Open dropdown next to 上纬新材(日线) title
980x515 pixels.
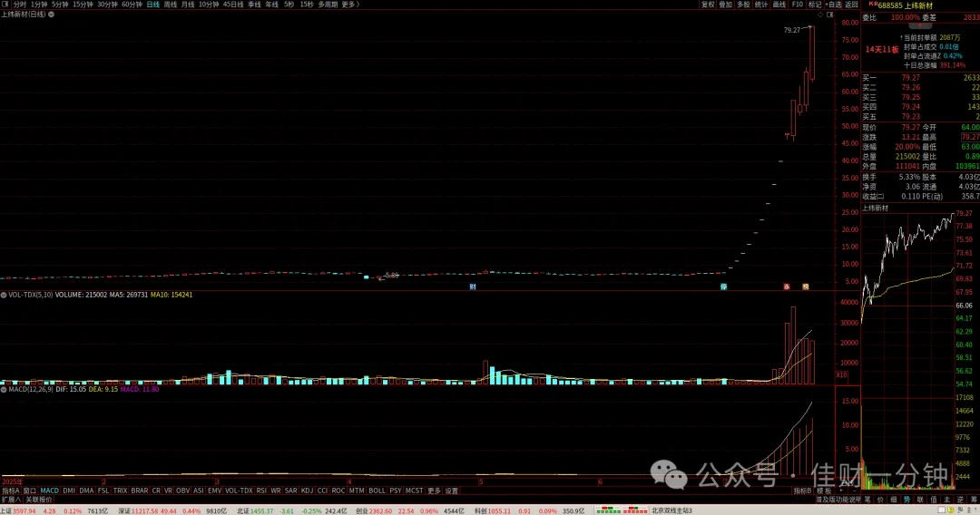point(51,15)
